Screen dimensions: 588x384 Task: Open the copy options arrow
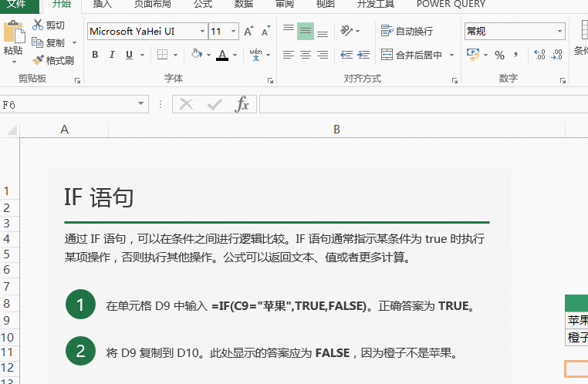74,42
